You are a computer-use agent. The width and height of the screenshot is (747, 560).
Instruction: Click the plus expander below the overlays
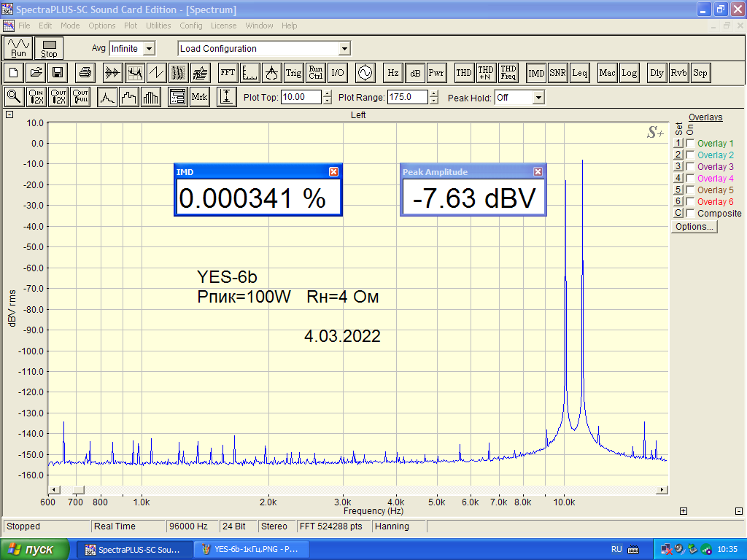pos(683,511)
